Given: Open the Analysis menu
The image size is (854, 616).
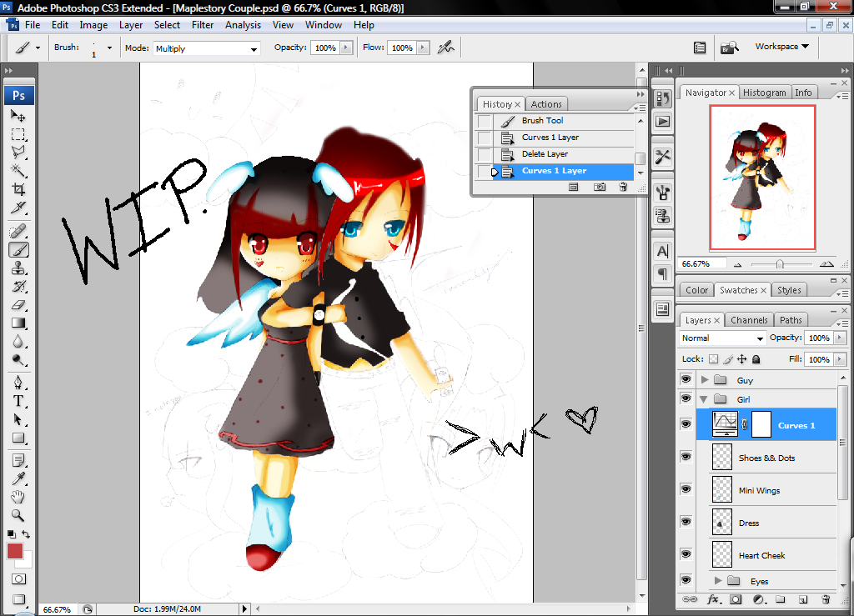Looking at the screenshot, I should [243, 25].
